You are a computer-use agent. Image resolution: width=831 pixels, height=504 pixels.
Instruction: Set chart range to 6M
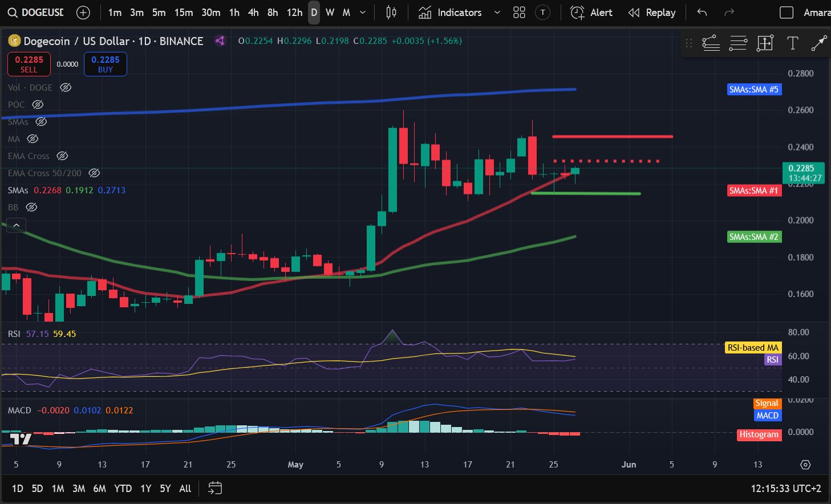click(99, 488)
